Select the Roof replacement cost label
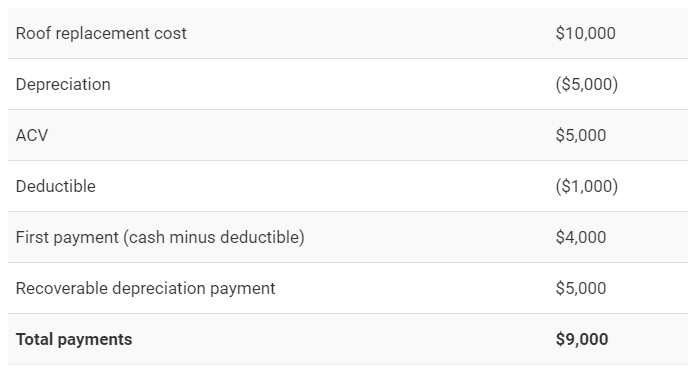Viewport: 697px width, 370px height. 101,33
